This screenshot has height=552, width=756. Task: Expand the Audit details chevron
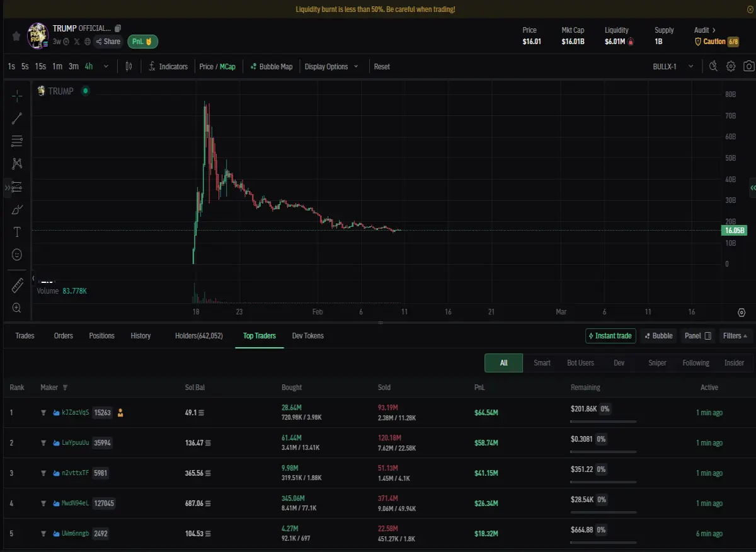pos(714,30)
